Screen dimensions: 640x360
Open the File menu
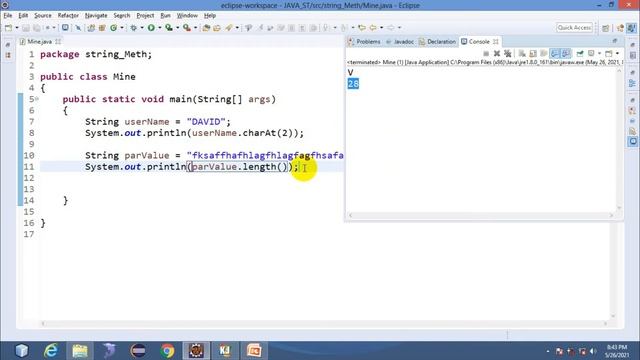(x=8, y=16)
